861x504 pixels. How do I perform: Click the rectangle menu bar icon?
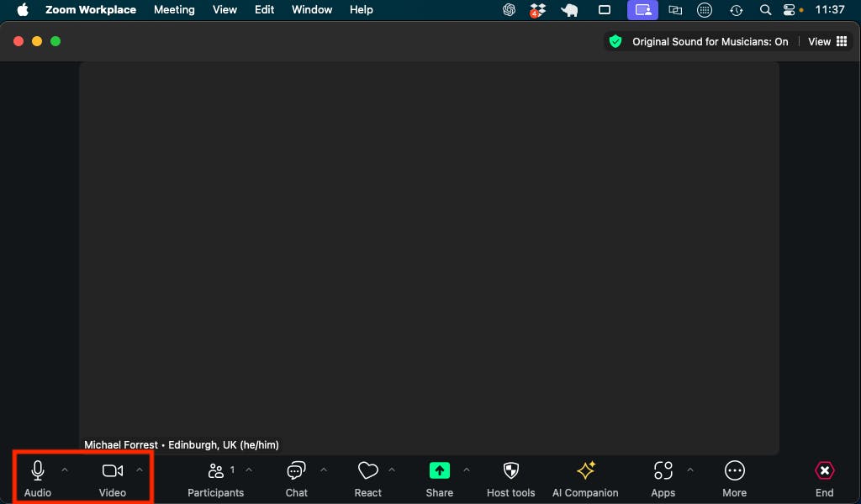tap(605, 10)
